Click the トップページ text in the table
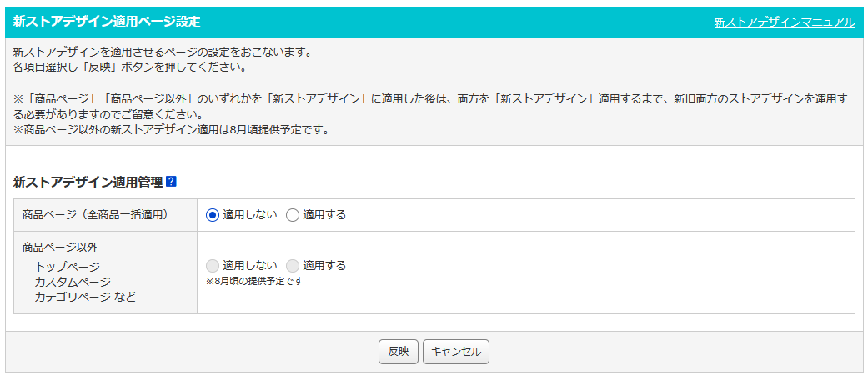 coord(68,267)
